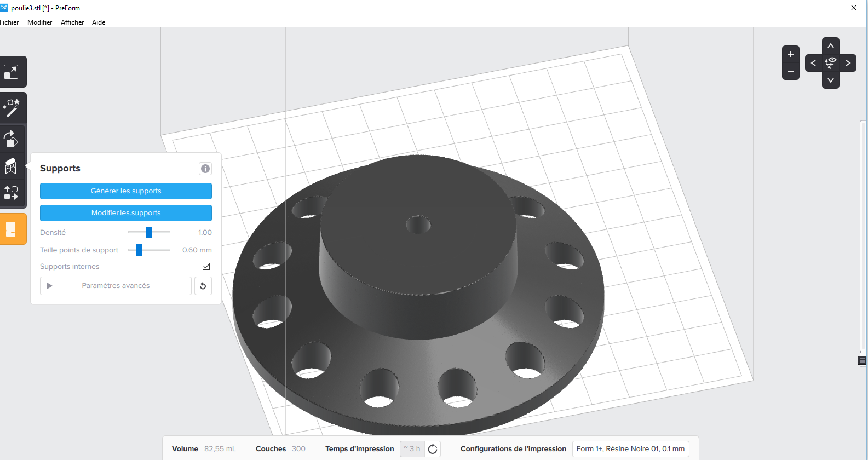Minimize the PreForm window
Viewport: 868px width, 460px height.
(x=804, y=8)
